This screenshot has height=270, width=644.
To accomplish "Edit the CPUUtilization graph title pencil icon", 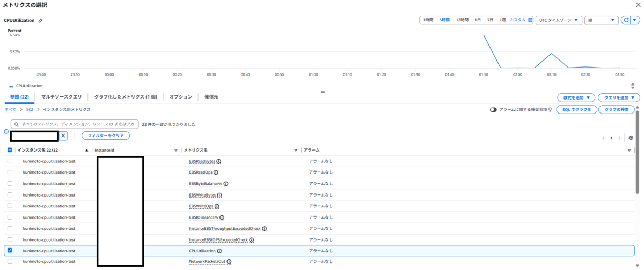I will 41,20.
